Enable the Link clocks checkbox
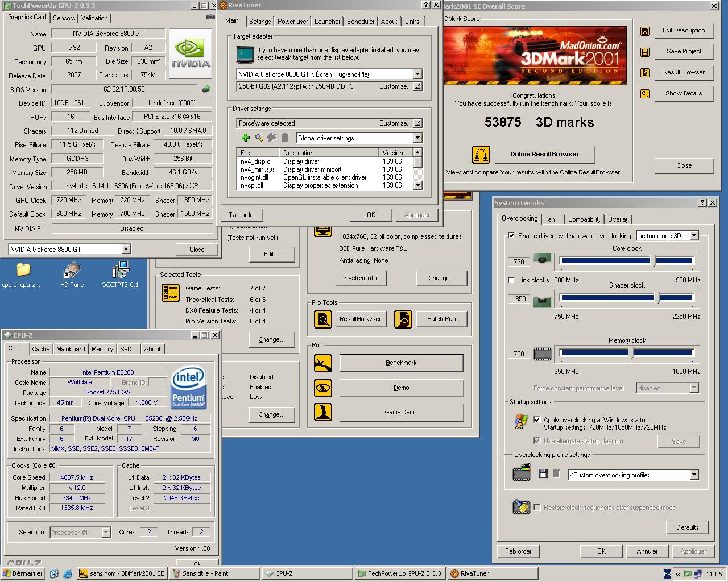 [x=511, y=280]
